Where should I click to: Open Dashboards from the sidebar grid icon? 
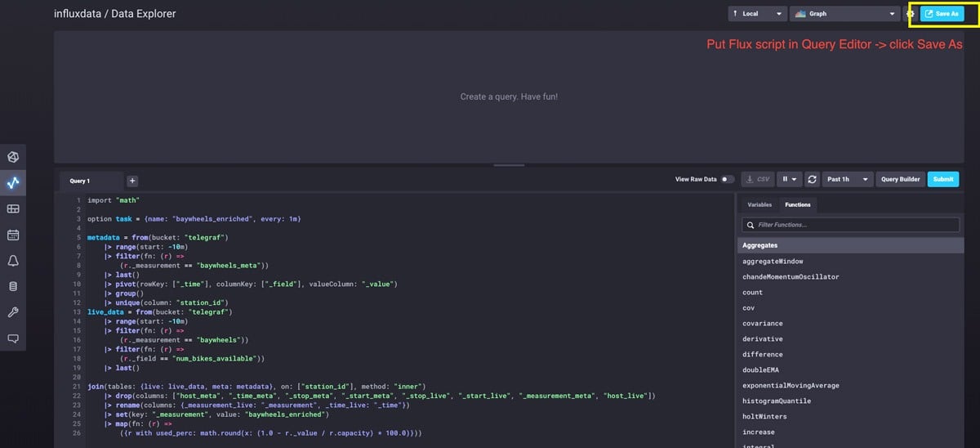click(x=13, y=209)
